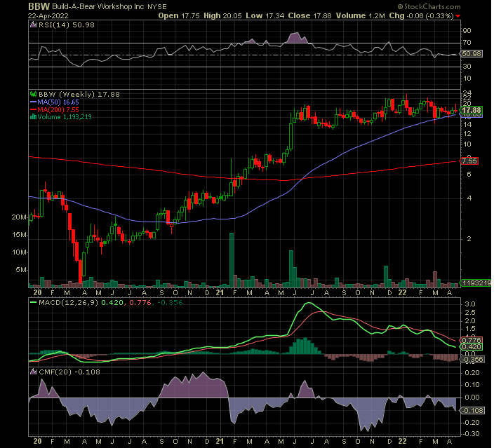Click the 0.776 signal tag on the MACD axis
The height and width of the screenshot is (448, 501).
click(x=472, y=341)
